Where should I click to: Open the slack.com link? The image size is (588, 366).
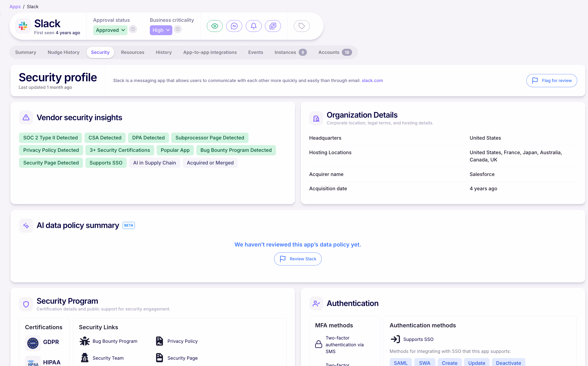[372, 80]
